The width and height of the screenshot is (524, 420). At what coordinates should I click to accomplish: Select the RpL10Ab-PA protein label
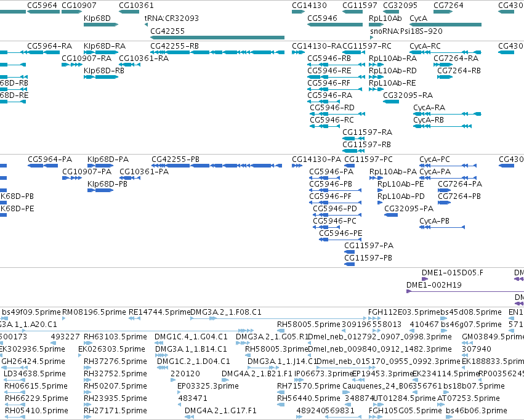[x=393, y=172]
